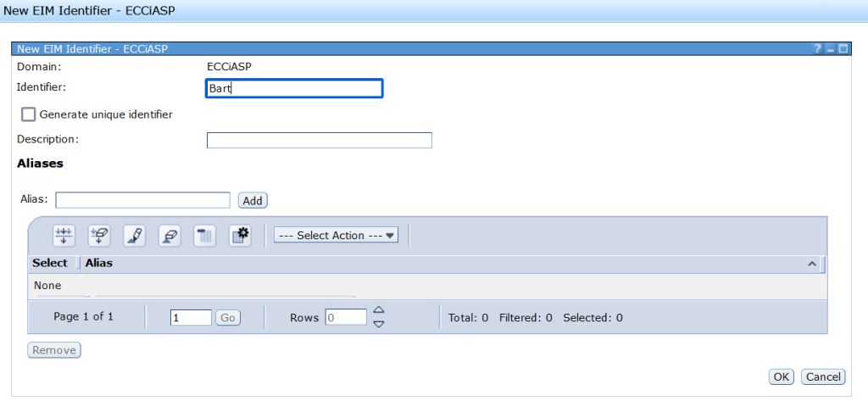The image size is (868, 401).
Task: Click the Show filter row icon
Action: click(64, 236)
